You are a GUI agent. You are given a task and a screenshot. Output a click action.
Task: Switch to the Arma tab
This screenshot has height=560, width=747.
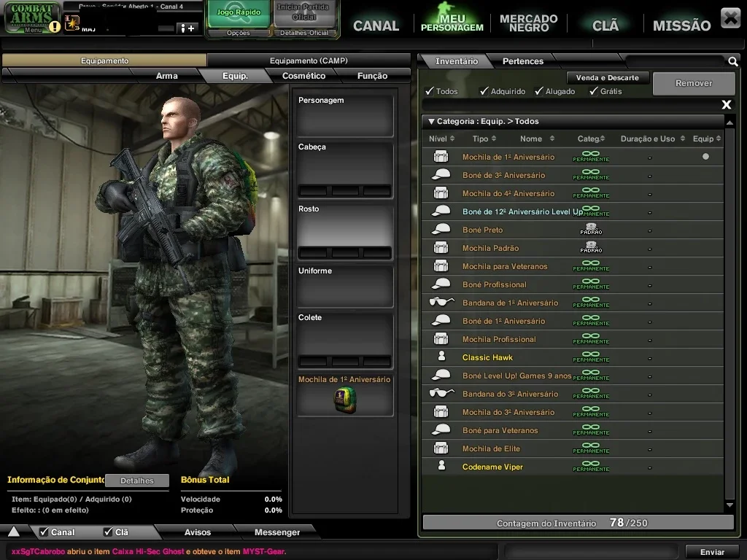(167, 76)
